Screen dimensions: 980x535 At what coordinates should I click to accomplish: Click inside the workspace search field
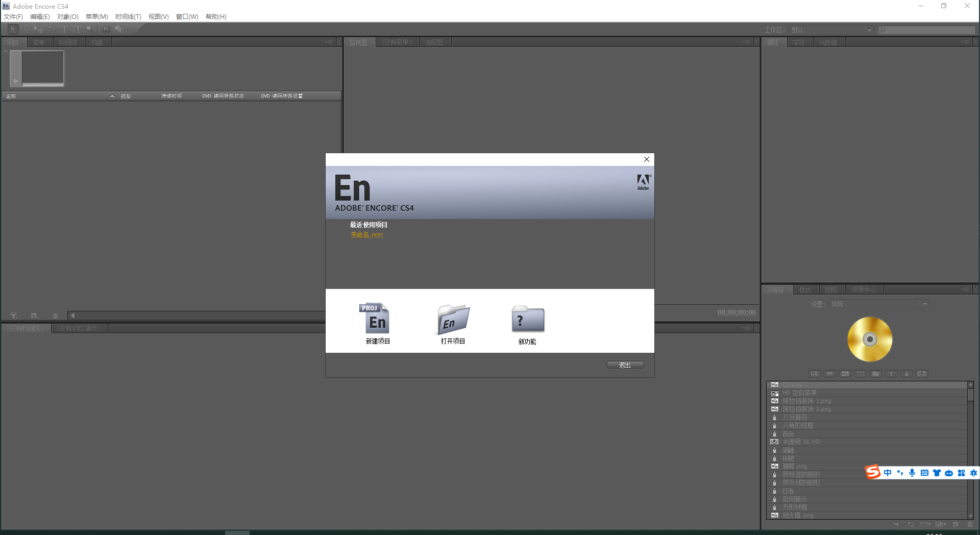pyautogui.click(x=926, y=30)
